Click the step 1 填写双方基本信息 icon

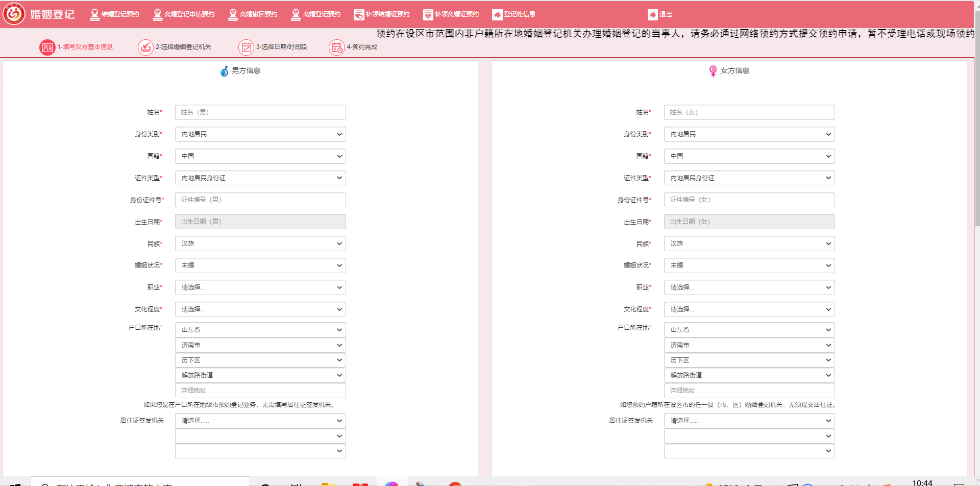coord(47,47)
